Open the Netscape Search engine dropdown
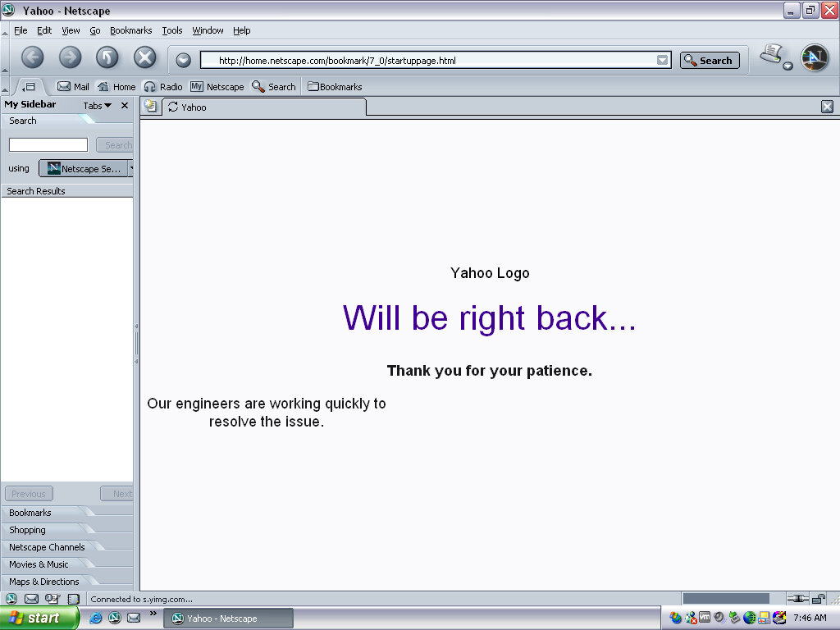This screenshot has width=840, height=630. [x=130, y=168]
